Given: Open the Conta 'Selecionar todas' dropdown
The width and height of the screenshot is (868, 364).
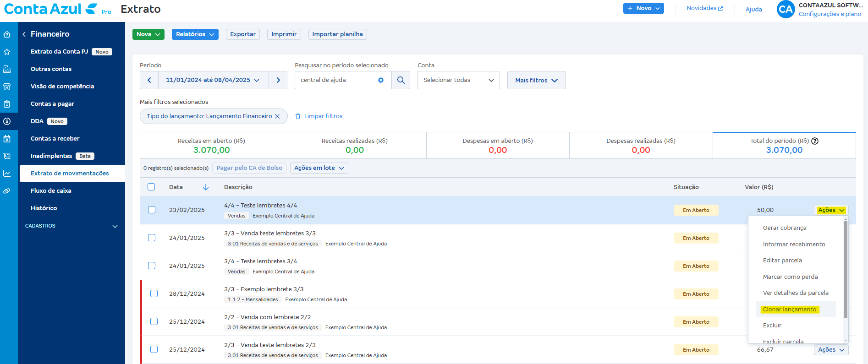Looking at the screenshot, I should click(458, 80).
